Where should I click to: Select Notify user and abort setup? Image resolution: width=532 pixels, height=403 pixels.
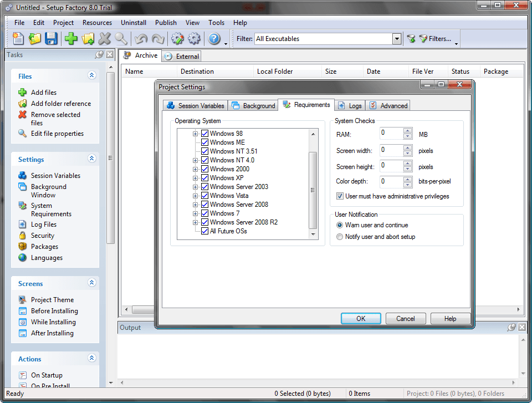tap(340, 237)
